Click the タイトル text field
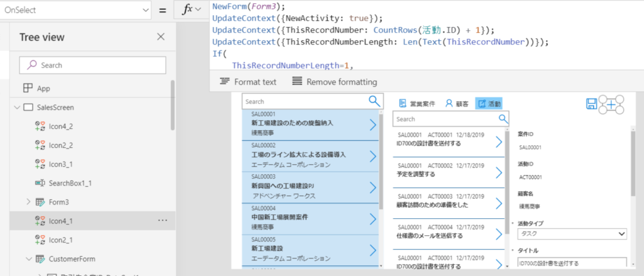Image resolution: width=644 pixels, height=276 pixels. pos(572,263)
